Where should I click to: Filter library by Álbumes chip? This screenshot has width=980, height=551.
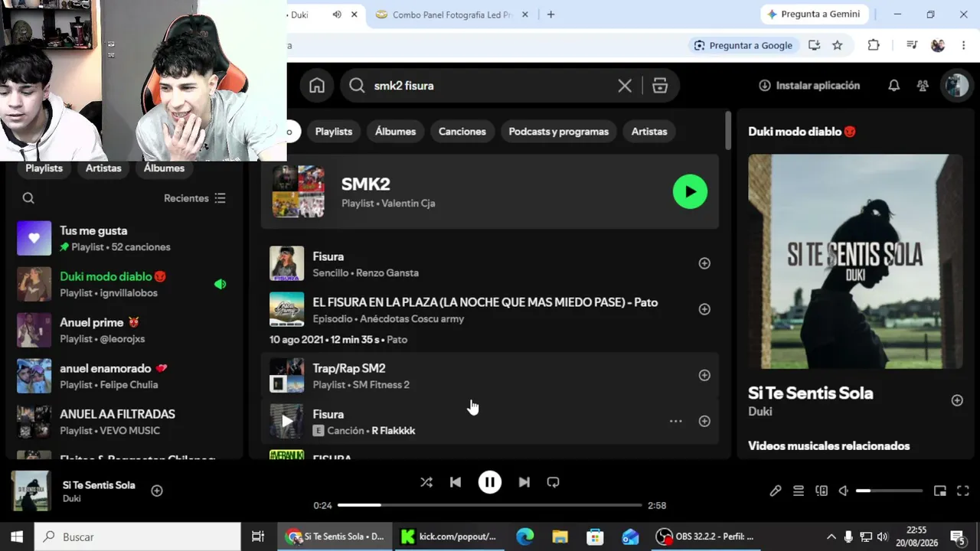164,168
